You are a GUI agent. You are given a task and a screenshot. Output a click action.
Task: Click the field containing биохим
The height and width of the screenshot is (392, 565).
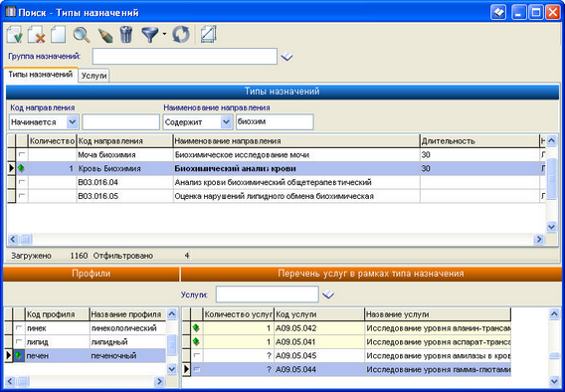pos(275,122)
